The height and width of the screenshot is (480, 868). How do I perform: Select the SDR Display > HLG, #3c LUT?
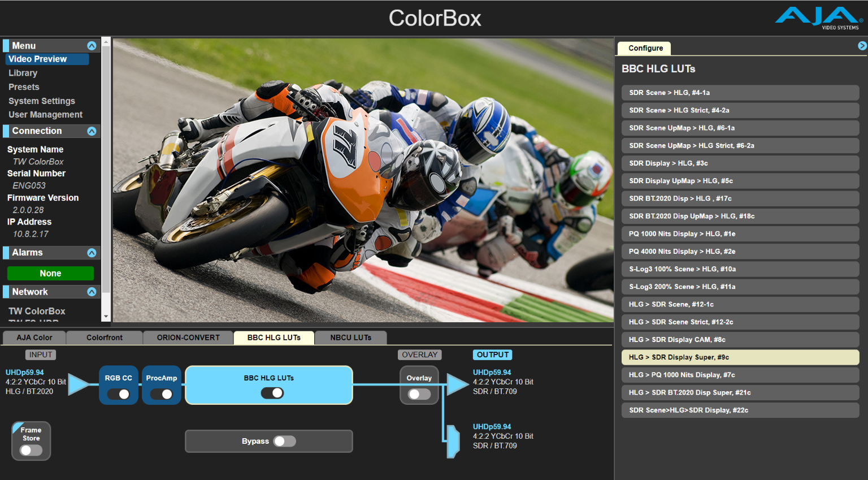click(x=740, y=163)
